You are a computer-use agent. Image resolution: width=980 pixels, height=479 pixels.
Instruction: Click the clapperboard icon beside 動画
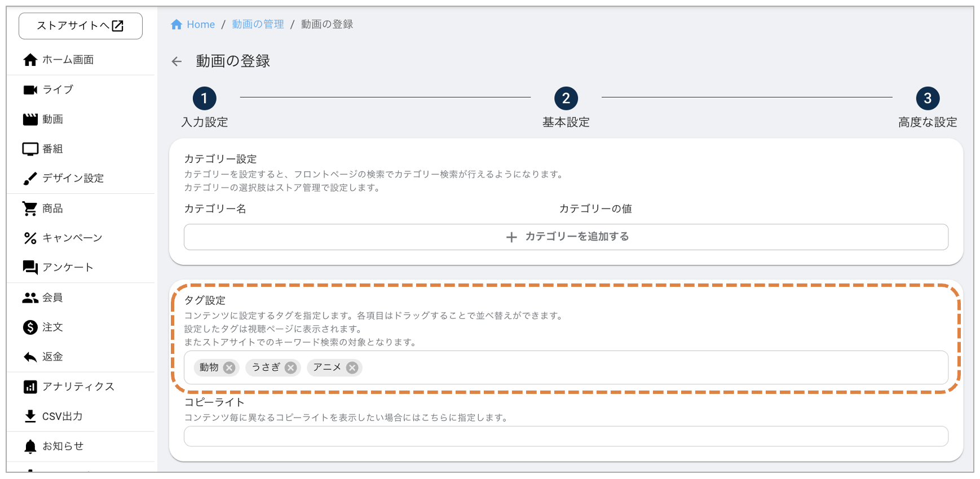coord(30,119)
